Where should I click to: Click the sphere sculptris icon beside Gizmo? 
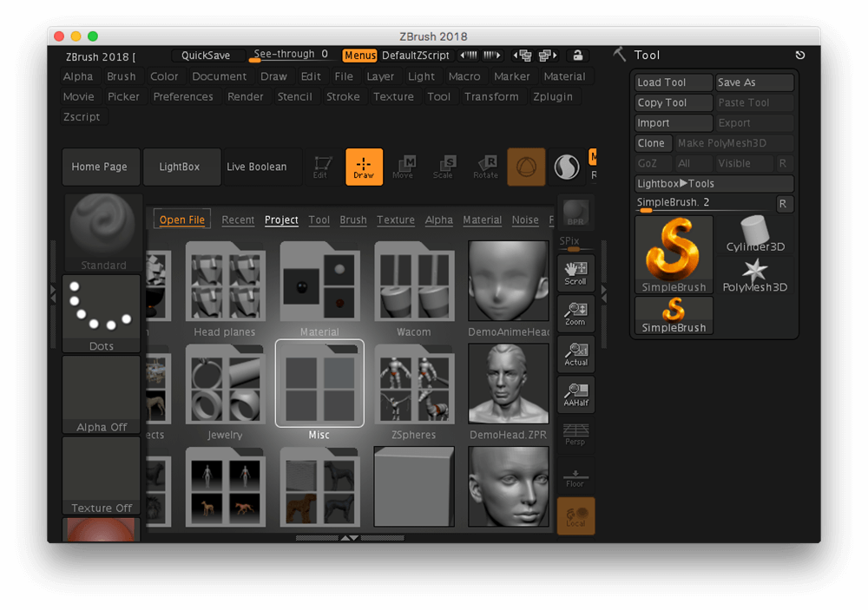566,167
